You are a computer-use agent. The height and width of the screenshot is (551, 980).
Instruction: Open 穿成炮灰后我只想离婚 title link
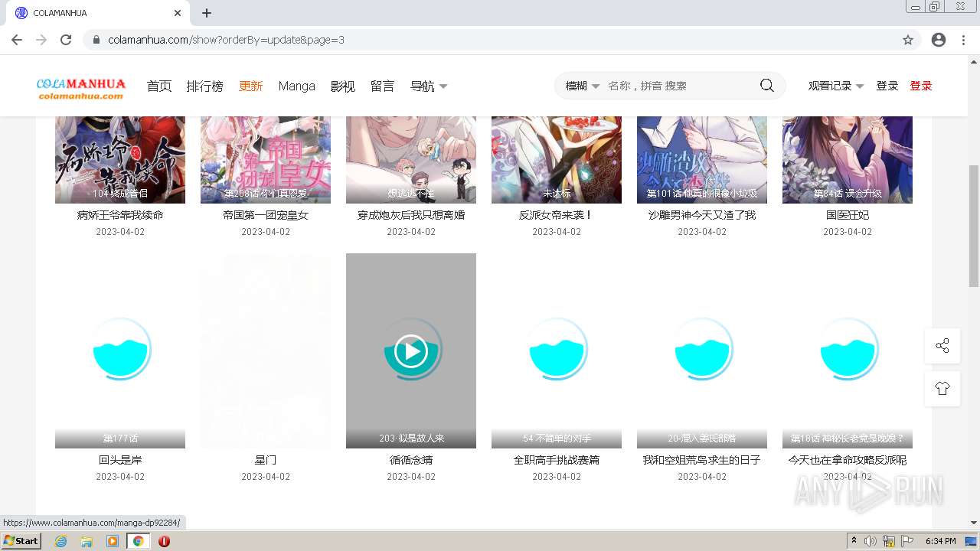[x=411, y=215]
